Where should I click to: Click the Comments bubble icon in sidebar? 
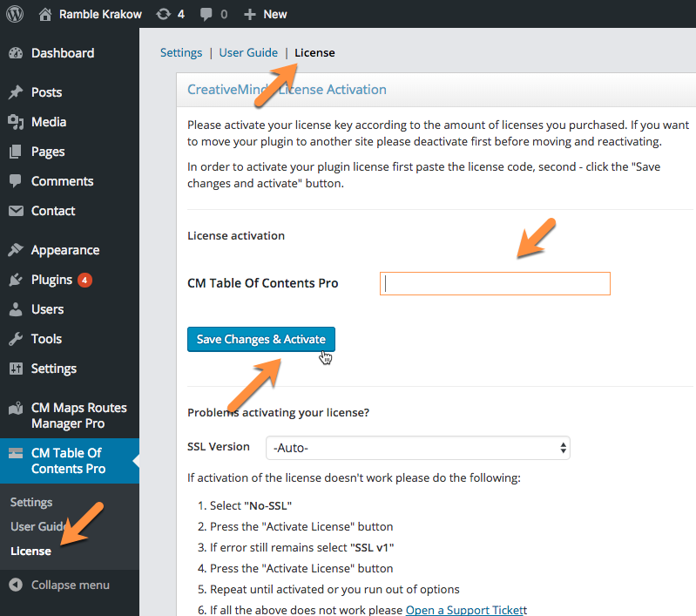pyautogui.click(x=16, y=181)
